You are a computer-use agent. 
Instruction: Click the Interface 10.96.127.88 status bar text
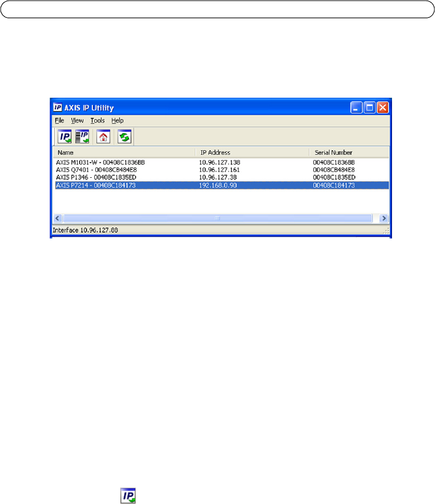pos(85,230)
